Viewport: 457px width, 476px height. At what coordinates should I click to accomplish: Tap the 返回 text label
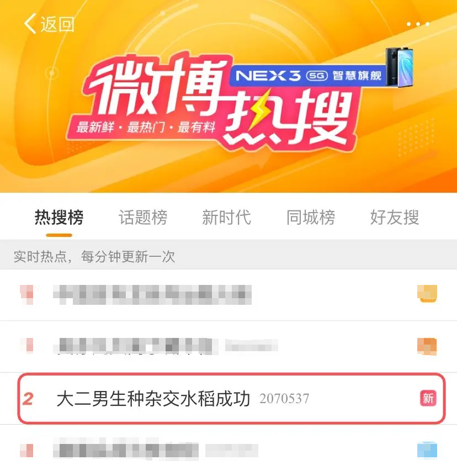57,24
